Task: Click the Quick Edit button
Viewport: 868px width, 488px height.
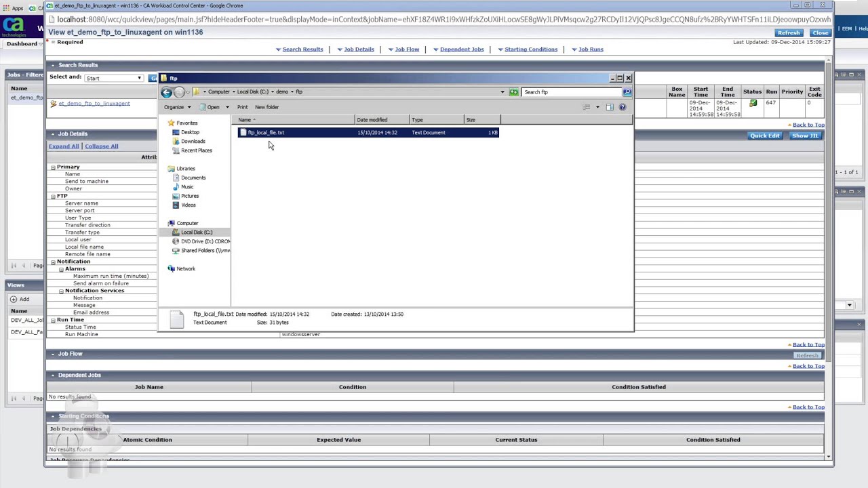Action: point(765,136)
